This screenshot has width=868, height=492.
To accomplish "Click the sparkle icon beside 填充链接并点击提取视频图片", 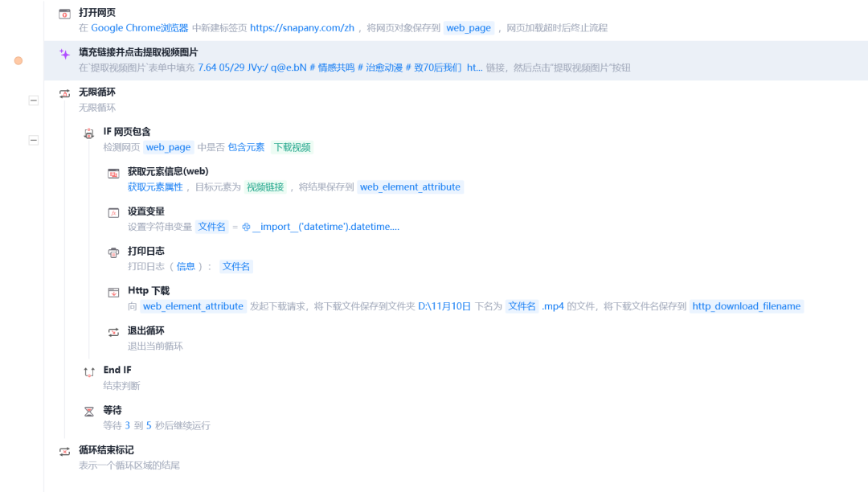I will tap(65, 54).
